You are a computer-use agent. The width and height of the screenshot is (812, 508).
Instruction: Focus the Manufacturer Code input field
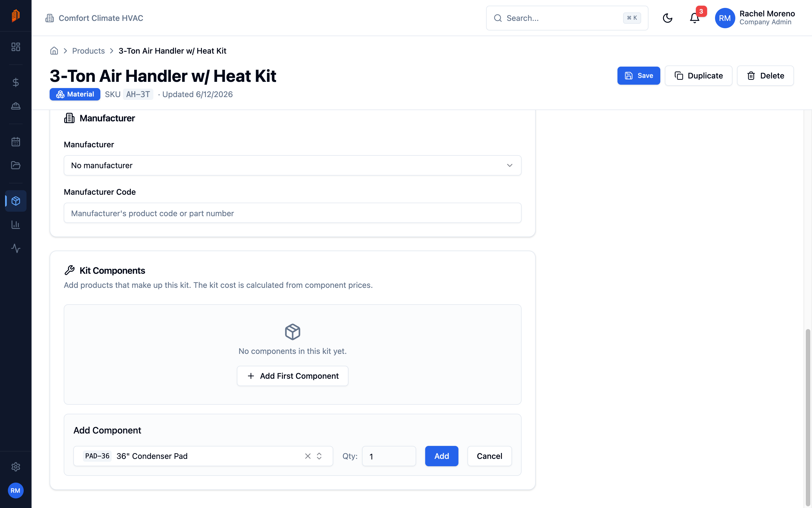click(292, 213)
